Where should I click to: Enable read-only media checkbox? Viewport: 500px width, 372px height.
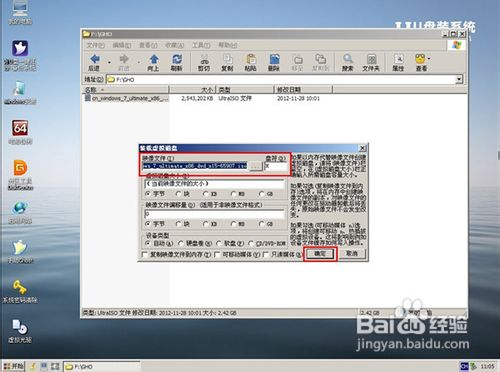pyautogui.click(x=266, y=255)
